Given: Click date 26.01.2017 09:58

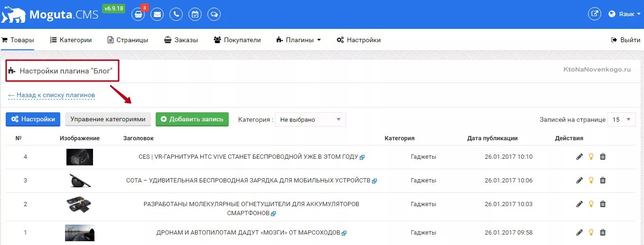Looking at the screenshot, I should pyautogui.click(x=509, y=233).
